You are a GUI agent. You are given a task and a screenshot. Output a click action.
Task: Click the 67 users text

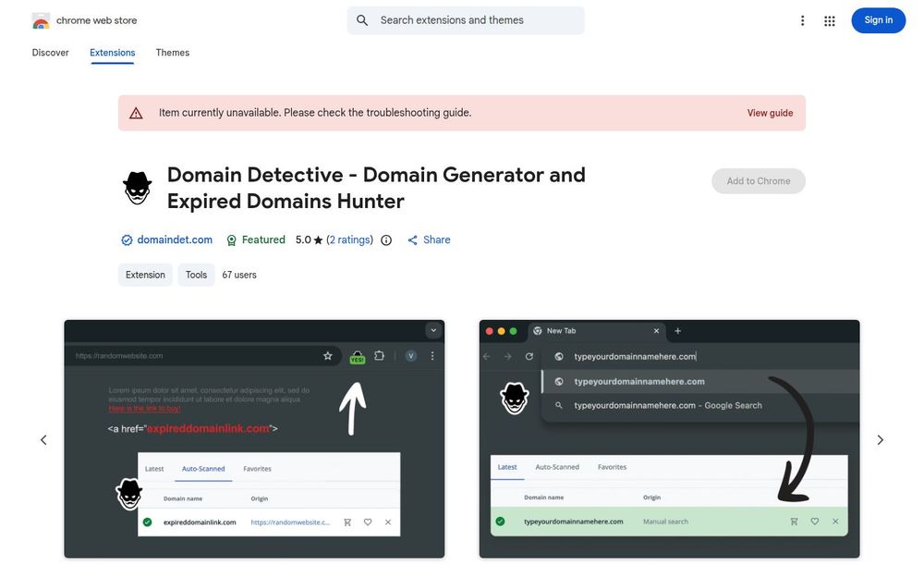(x=239, y=275)
